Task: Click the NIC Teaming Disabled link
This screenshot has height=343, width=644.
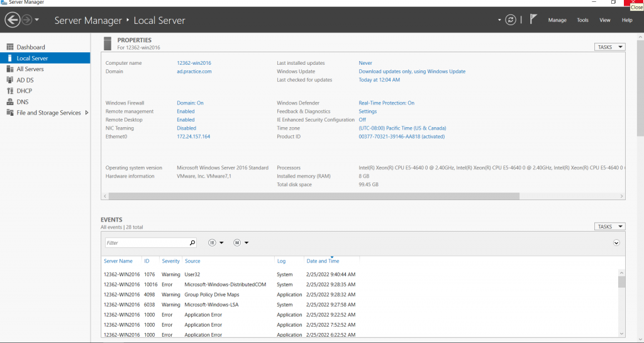Action: click(186, 128)
